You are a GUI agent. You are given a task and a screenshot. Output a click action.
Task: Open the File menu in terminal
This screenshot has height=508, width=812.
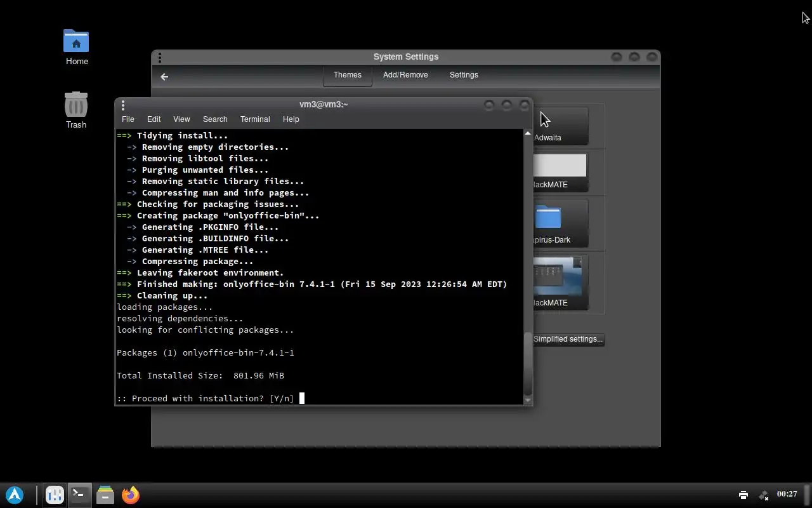pos(128,119)
